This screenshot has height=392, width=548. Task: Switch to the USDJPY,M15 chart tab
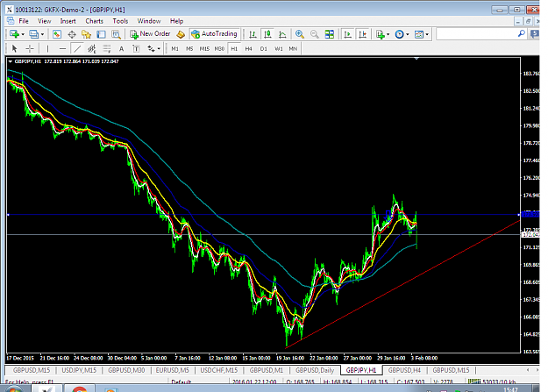[x=79, y=370]
